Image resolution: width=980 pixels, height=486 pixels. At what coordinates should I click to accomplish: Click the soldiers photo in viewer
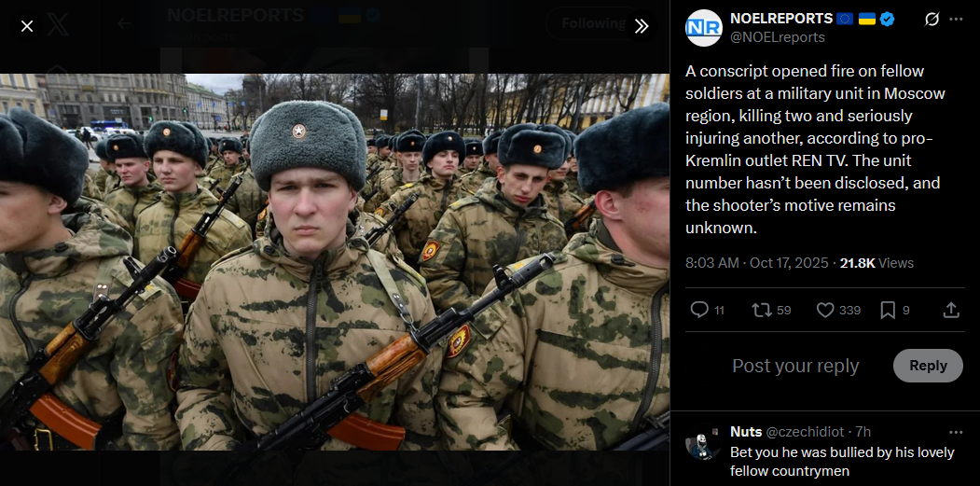coord(335,262)
